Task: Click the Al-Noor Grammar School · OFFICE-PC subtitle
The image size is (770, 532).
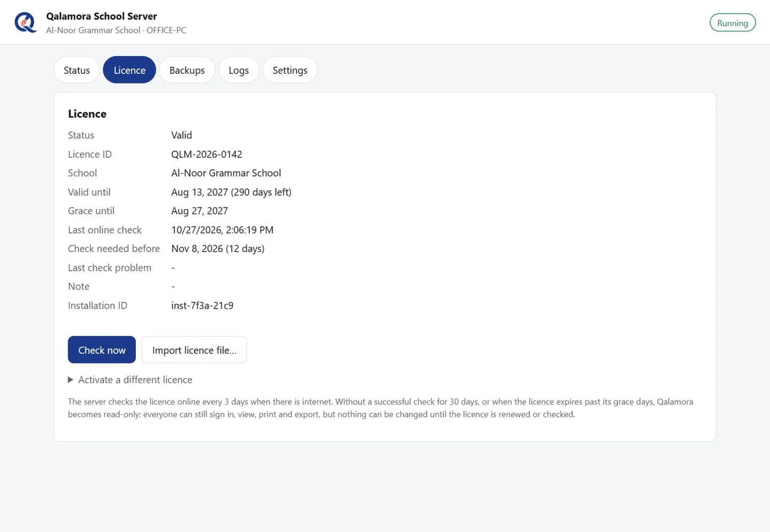Action: point(116,30)
